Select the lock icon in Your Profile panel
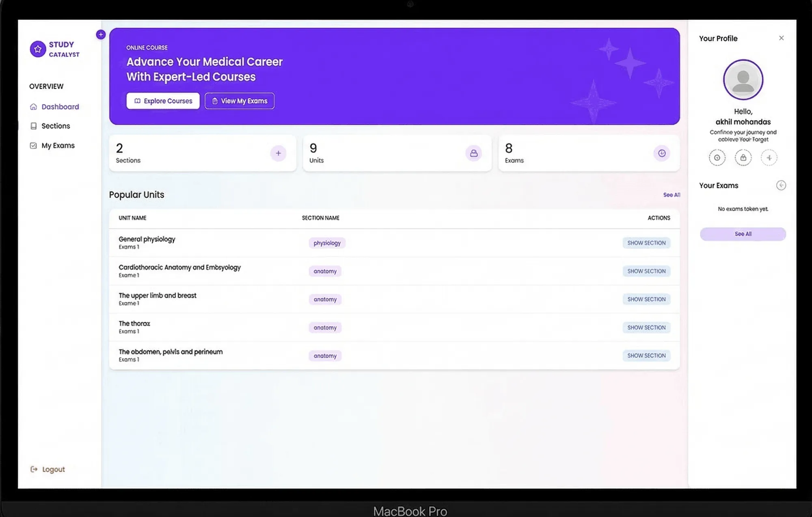This screenshot has height=517, width=812. pos(743,157)
